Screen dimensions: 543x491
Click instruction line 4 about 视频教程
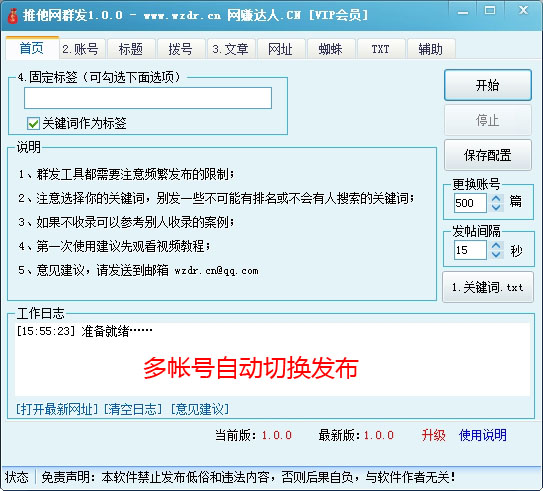tap(114, 246)
